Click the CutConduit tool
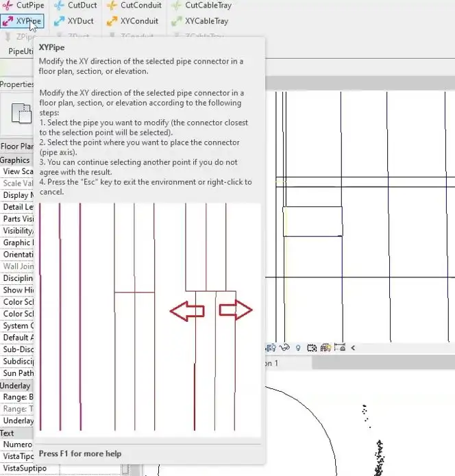The height and width of the screenshot is (476, 455). (x=134, y=5)
